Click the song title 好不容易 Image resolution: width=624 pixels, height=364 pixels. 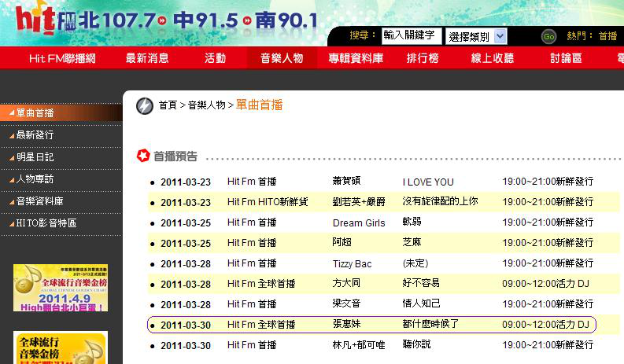421,283
